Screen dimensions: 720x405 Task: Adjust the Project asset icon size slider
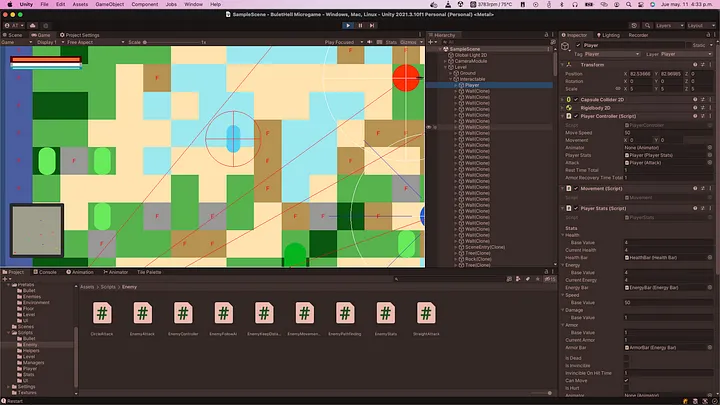541,393
